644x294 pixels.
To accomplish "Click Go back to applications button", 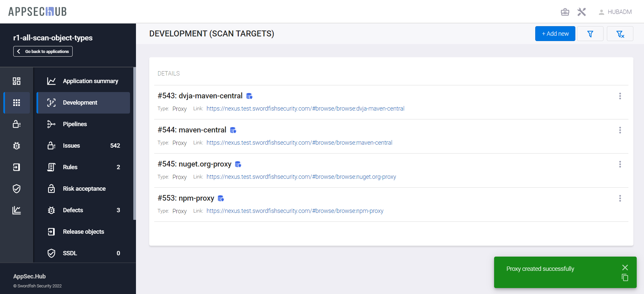I will pos(43,51).
